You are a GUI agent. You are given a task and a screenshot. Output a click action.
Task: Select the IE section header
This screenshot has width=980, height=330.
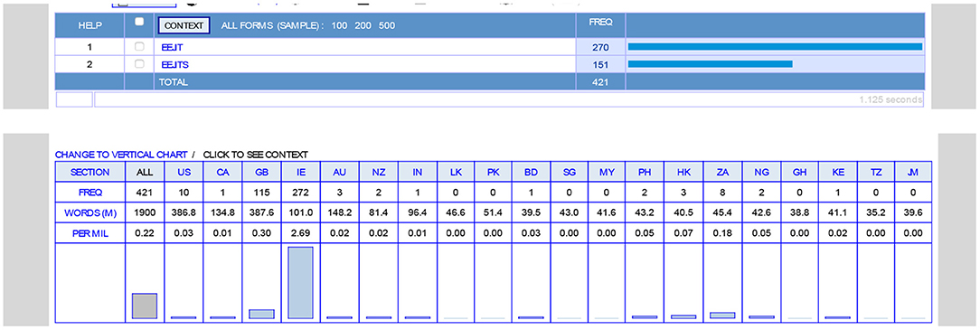tap(300, 172)
